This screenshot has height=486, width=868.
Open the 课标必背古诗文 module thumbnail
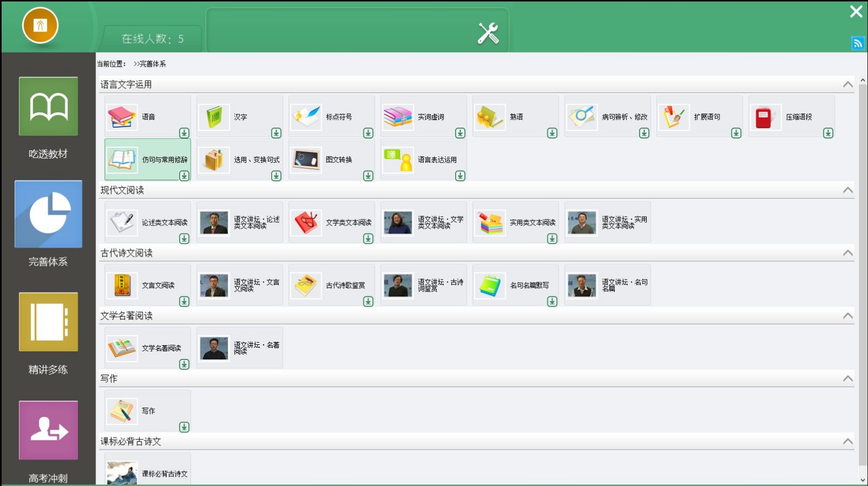tap(122, 472)
